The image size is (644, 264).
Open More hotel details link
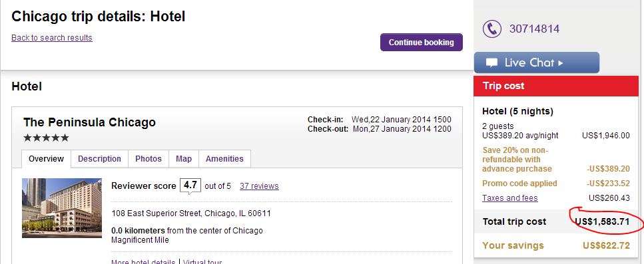click(x=143, y=261)
